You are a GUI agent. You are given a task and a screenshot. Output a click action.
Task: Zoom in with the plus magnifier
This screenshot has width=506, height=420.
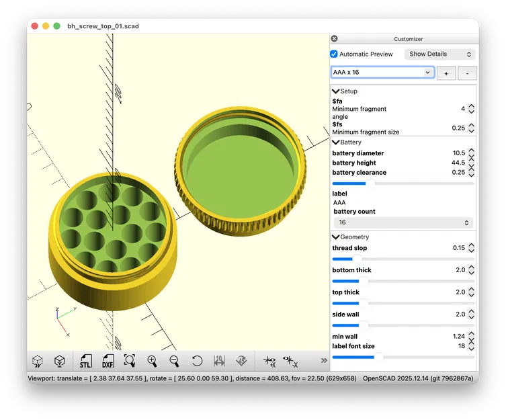152,361
